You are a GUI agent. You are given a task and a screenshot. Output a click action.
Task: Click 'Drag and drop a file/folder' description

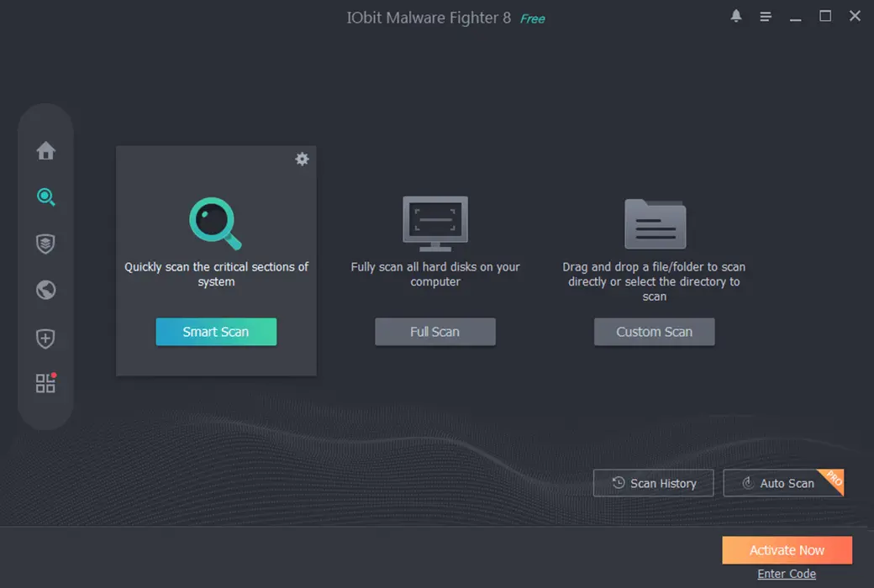(x=654, y=281)
